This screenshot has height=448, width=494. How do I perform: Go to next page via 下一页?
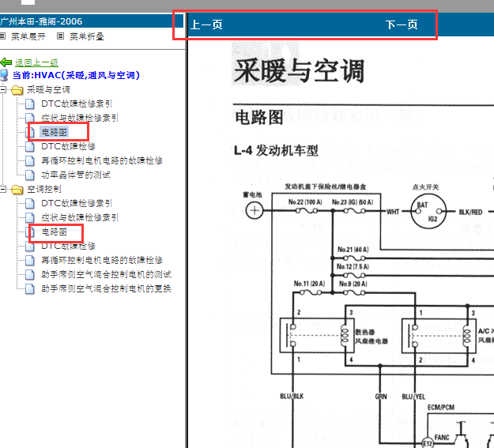click(402, 24)
